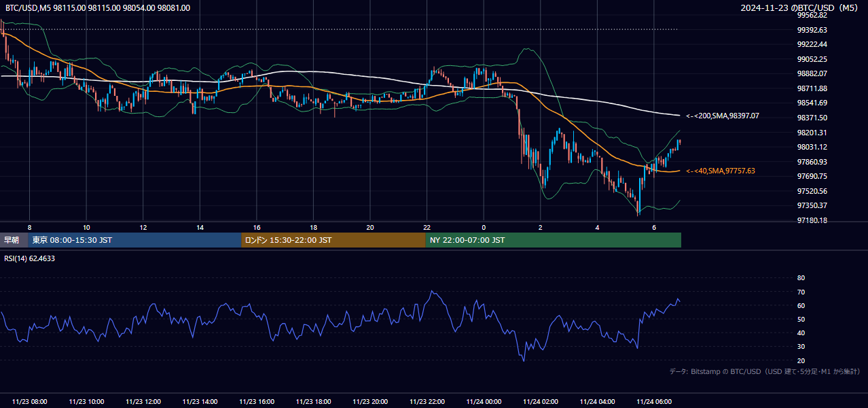Image resolution: width=868 pixels, height=408 pixels.
Task: Click price axis label 99562.82
Action: click(812, 15)
